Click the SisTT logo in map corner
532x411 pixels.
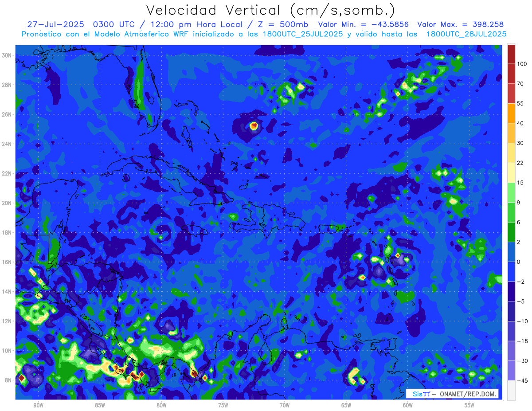[421, 394]
